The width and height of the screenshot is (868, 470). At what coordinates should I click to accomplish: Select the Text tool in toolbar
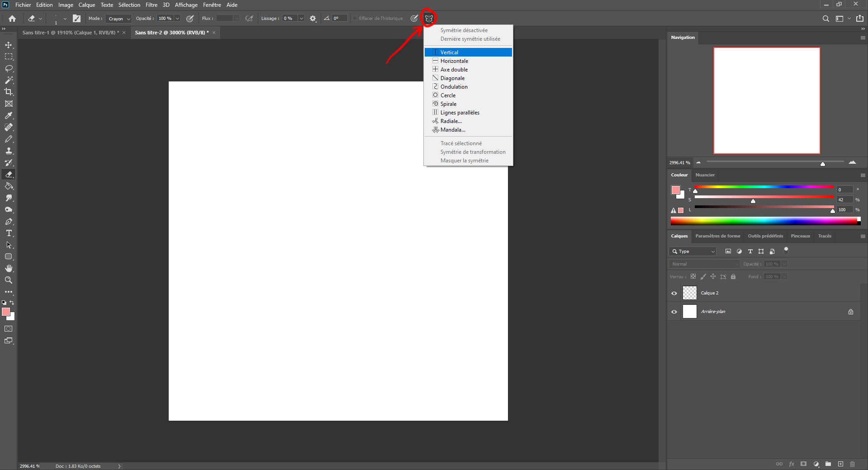(x=9, y=233)
